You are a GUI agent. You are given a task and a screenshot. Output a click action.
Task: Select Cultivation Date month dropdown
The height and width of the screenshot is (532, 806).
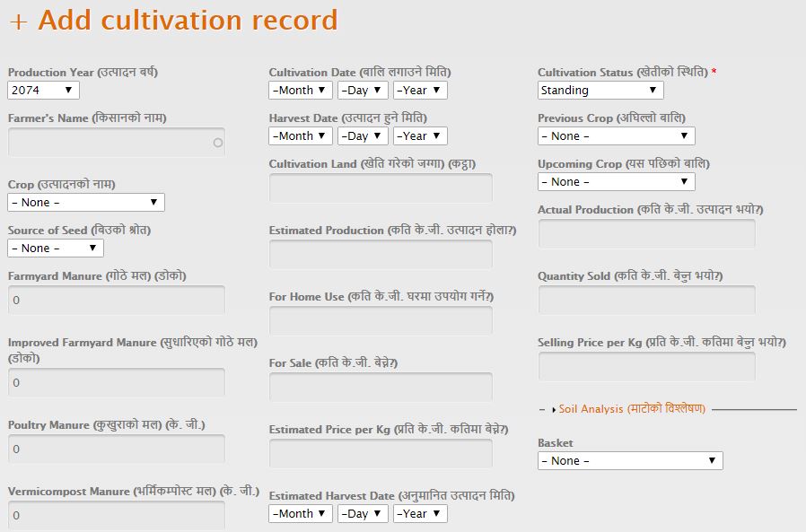301,90
